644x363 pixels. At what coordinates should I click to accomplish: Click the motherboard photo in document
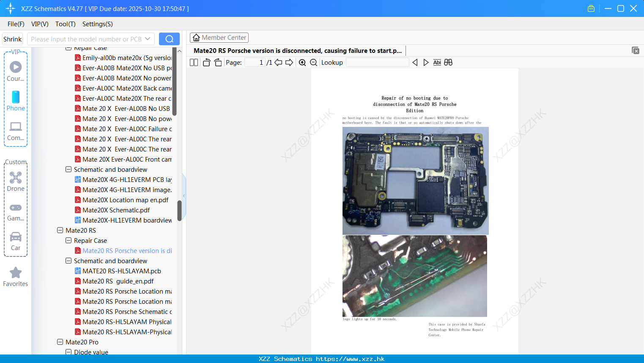415,181
